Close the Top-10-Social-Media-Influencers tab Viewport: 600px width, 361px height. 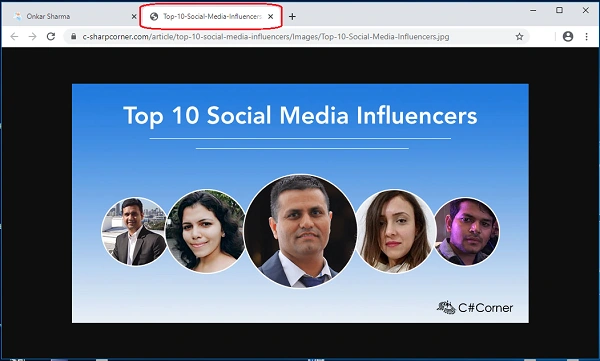pos(271,16)
